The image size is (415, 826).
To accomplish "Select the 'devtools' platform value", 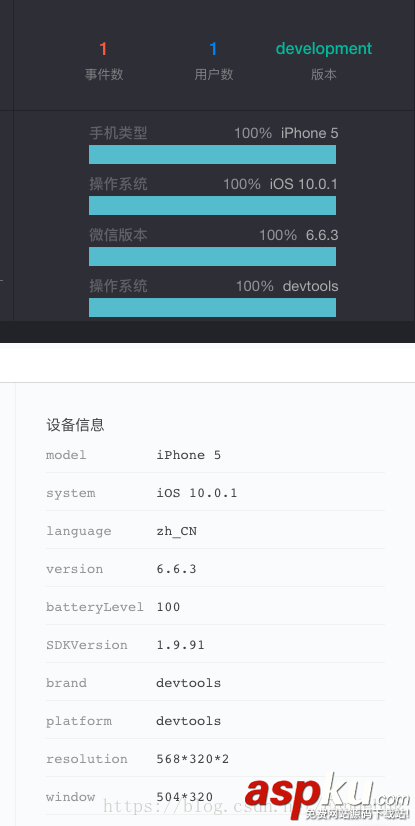I will pyautogui.click(x=189, y=721).
